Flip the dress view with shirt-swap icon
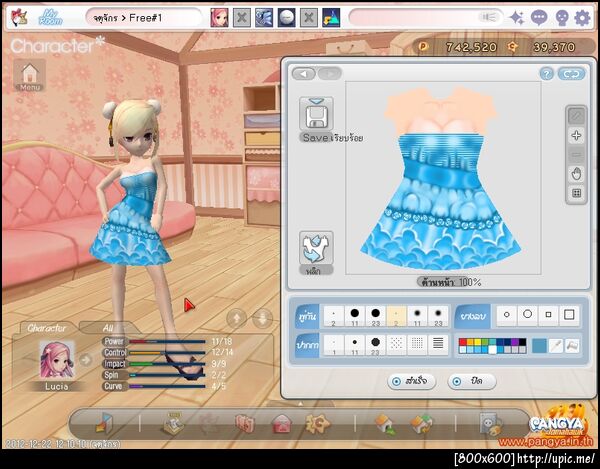 (x=316, y=248)
